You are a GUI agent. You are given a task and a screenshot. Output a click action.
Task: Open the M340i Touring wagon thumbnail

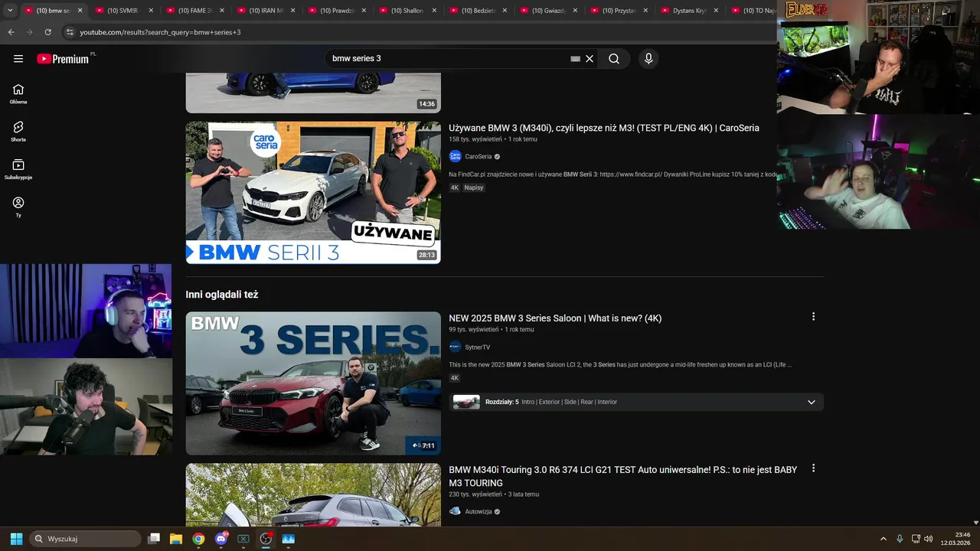tap(313, 494)
